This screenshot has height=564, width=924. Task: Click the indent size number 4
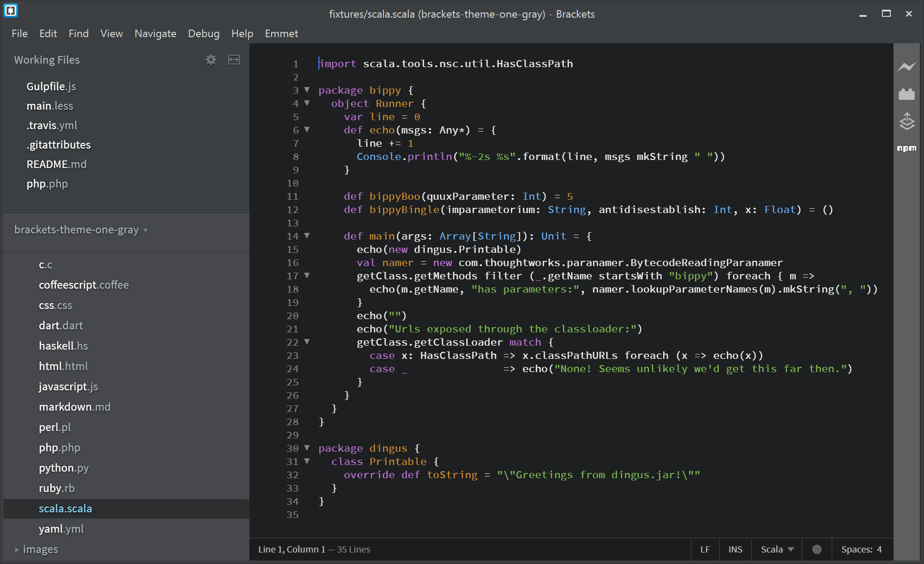pos(879,549)
